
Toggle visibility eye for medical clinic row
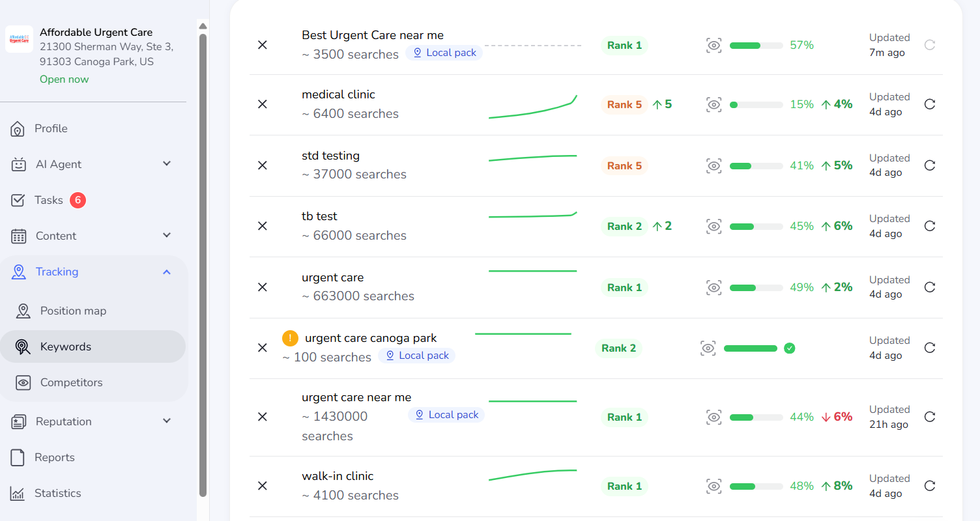coord(714,104)
